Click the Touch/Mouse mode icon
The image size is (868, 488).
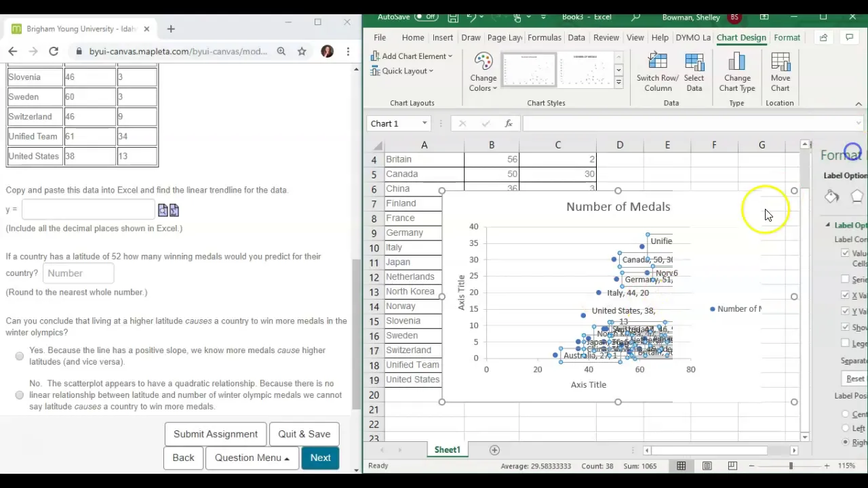pos(519,17)
